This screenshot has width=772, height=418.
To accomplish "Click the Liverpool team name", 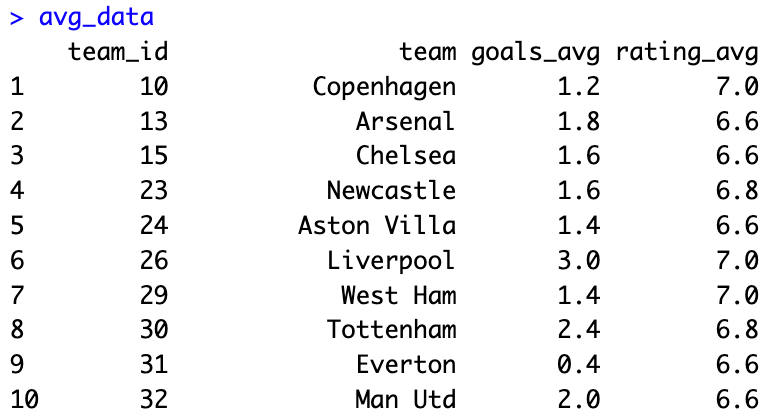I will [391, 261].
